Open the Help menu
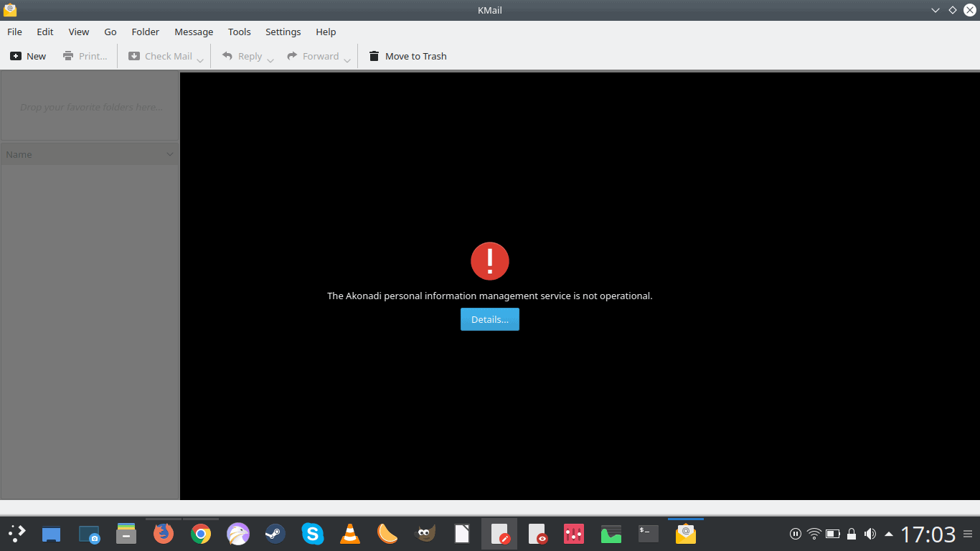 pyautogui.click(x=326, y=32)
